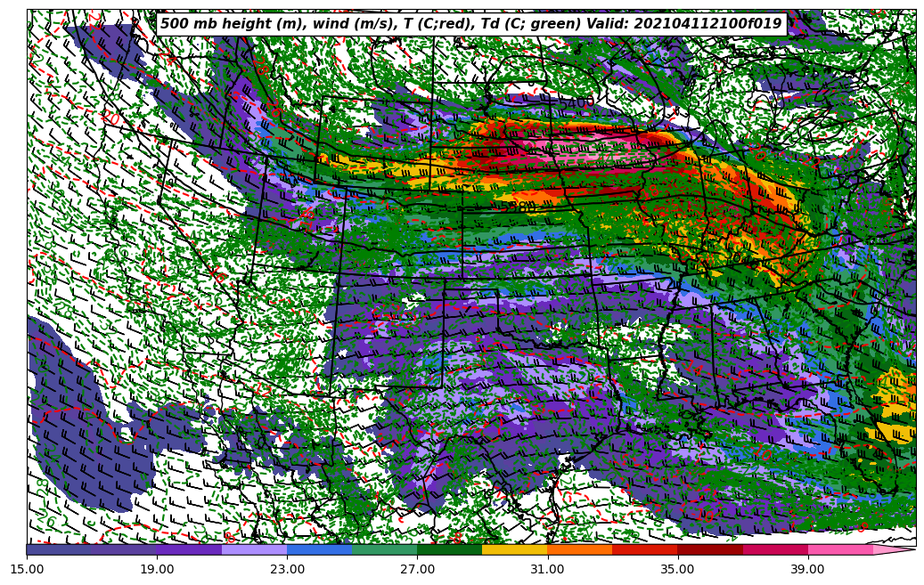Click the 39.00 colorbar tick label
The image size is (924, 585).
coord(807,567)
